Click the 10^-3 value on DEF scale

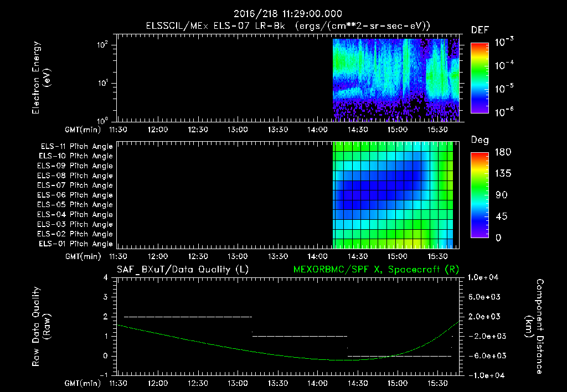tap(504, 42)
